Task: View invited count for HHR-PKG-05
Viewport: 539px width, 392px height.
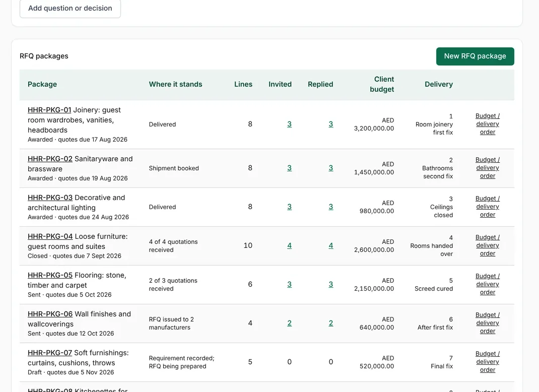Action: pos(290,285)
